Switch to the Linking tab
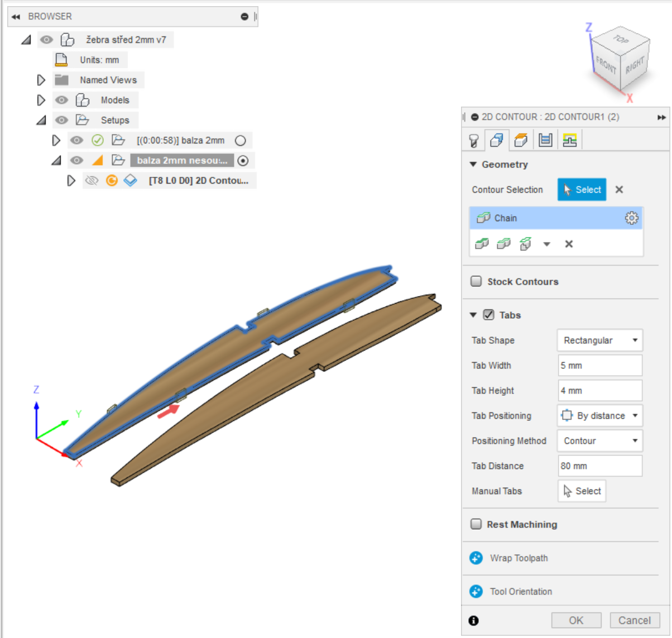 tap(569, 140)
